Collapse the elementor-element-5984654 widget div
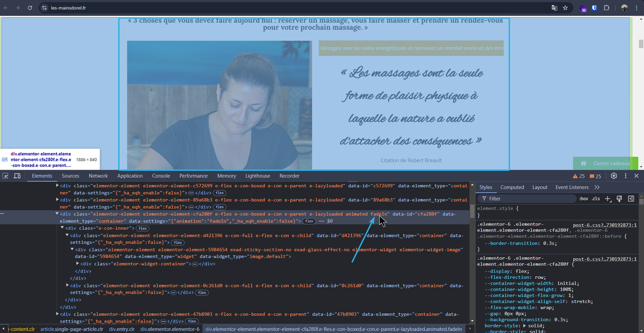The height and width of the screenshot is (333, 644). pyautogui.click(x=72, y=249)
